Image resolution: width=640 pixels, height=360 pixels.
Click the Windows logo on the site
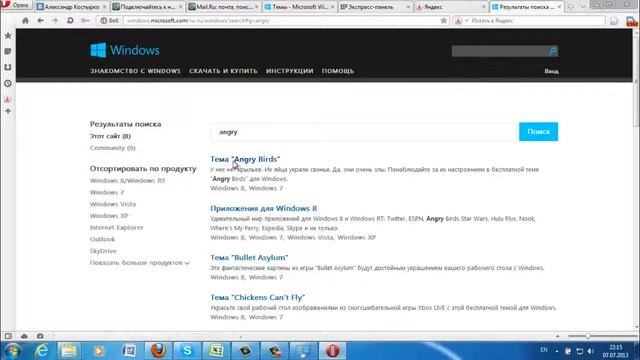[x=125, y=50]
